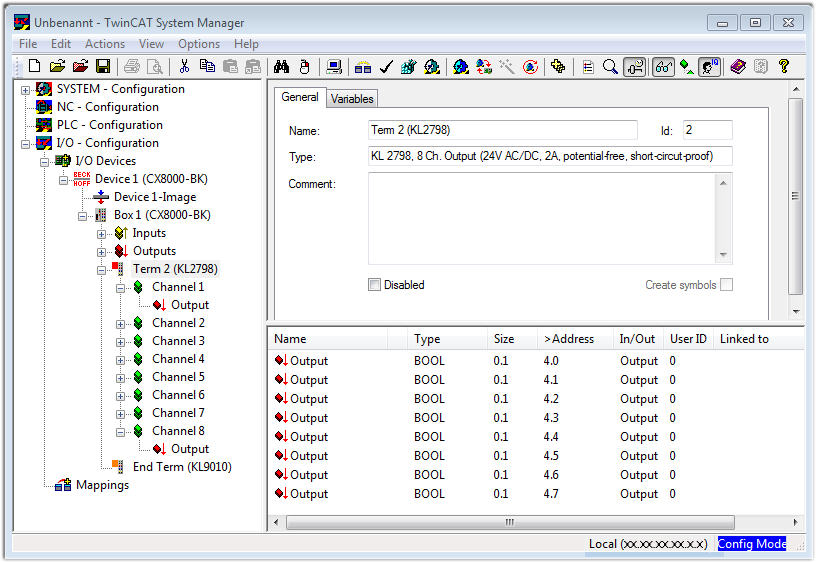816x563 pixels.
Task: Click the vertical scrollbar of the General panel
Action: point(796,197)
